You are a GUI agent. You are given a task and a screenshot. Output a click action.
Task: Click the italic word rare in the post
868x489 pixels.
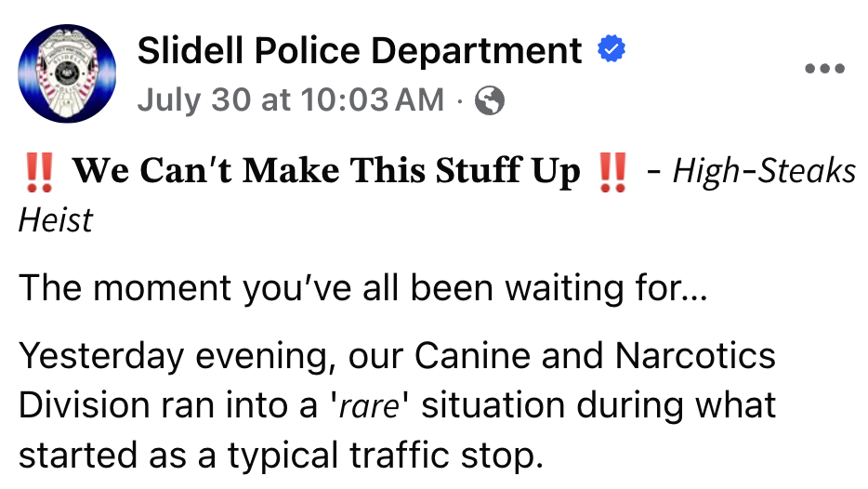point(369,407)
